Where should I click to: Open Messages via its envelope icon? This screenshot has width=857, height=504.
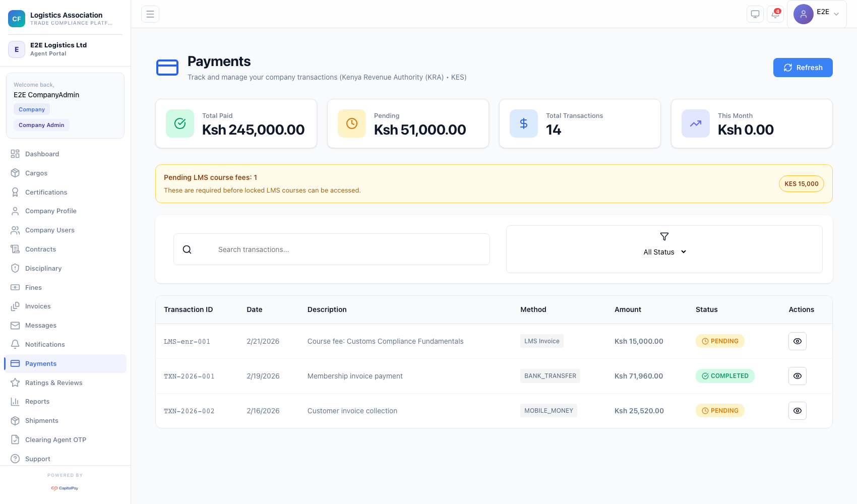(15, 325)
